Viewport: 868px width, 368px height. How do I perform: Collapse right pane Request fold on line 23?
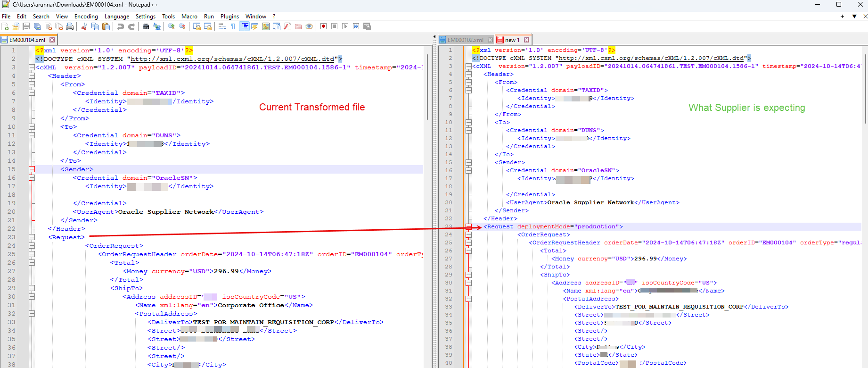[x=468, y=226]
